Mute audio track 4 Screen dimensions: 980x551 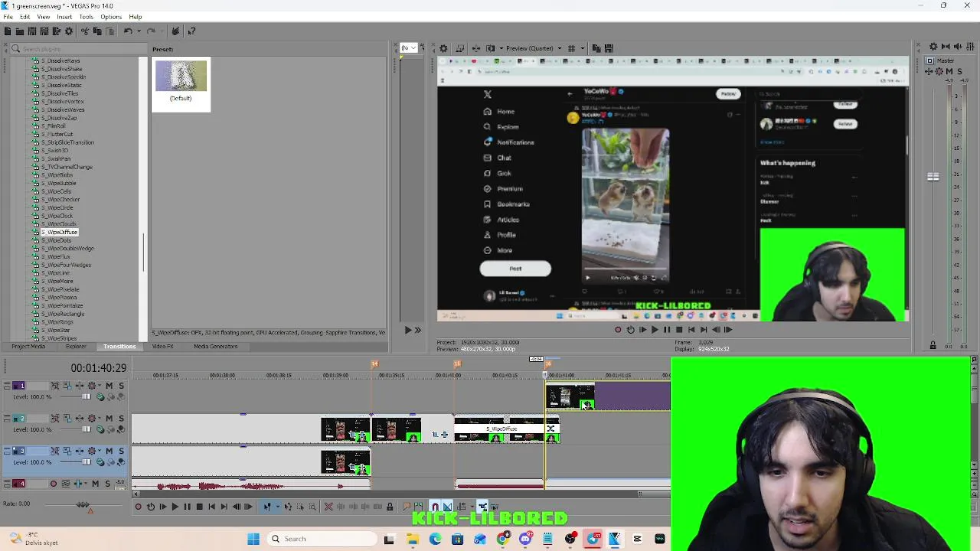tap(95, 484)
